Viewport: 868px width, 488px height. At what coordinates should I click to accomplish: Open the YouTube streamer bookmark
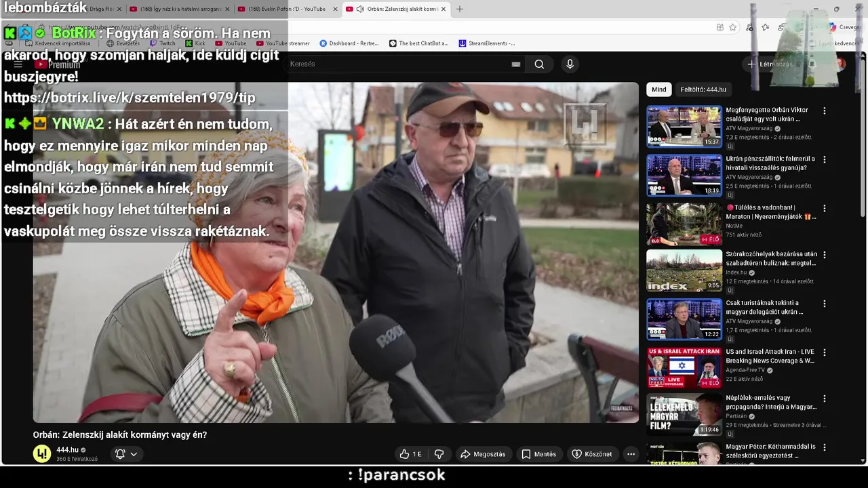coord(283,43)
